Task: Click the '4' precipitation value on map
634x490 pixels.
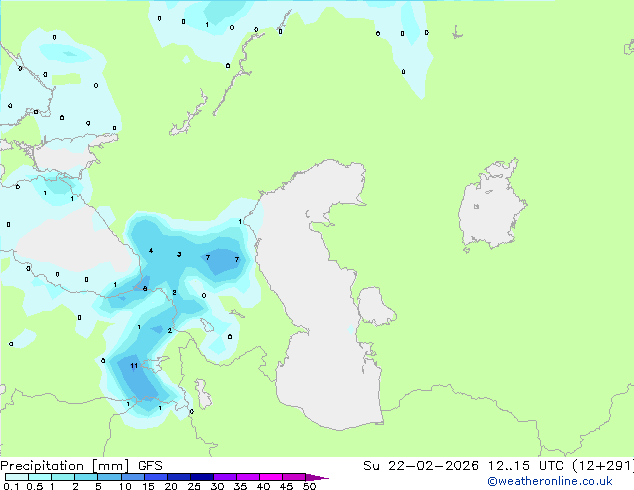Action: [x=151, y=251]
